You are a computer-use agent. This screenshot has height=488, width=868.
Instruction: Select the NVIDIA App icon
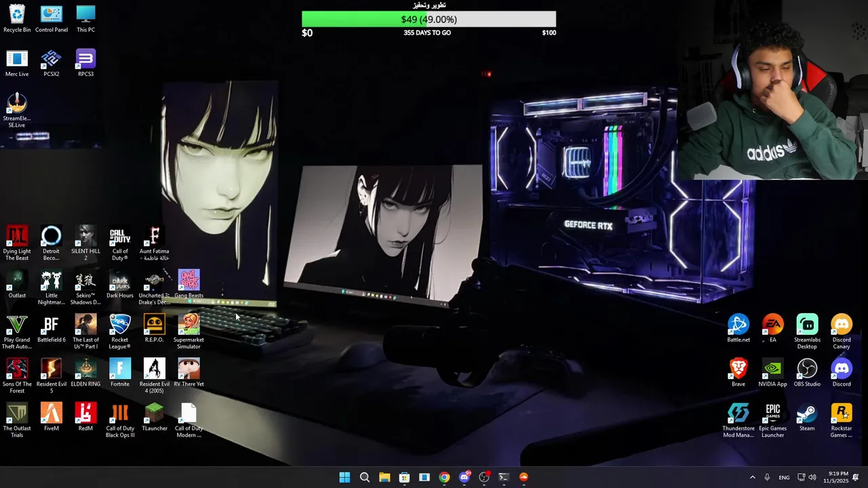coord(772,373)
